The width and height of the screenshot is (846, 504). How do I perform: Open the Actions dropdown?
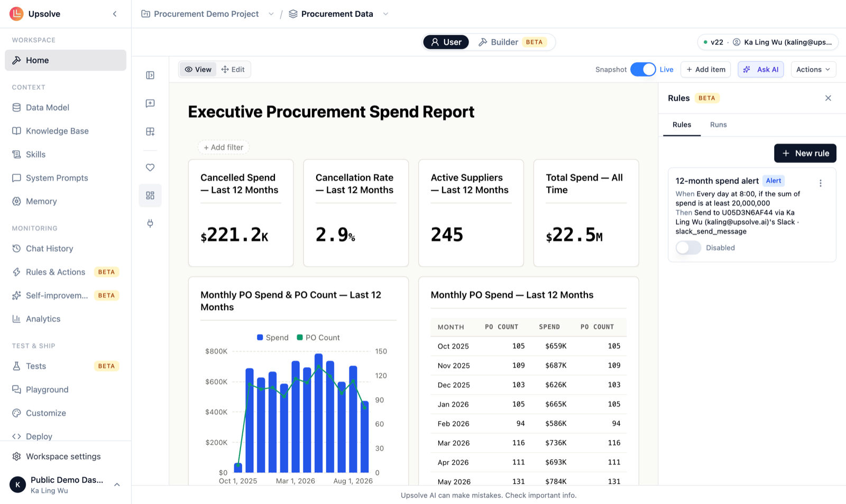pyautogui.click(x=813, y=69)
